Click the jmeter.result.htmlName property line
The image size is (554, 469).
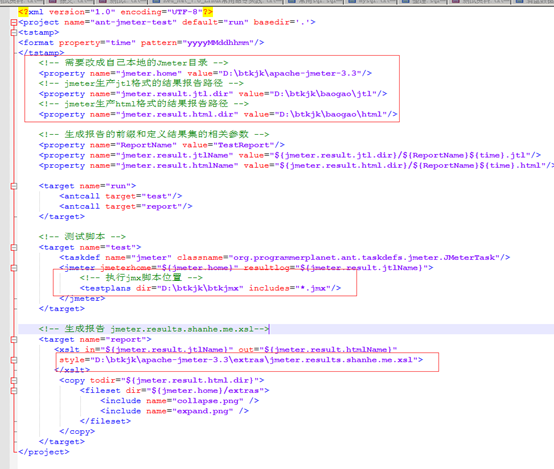[296, 166]
